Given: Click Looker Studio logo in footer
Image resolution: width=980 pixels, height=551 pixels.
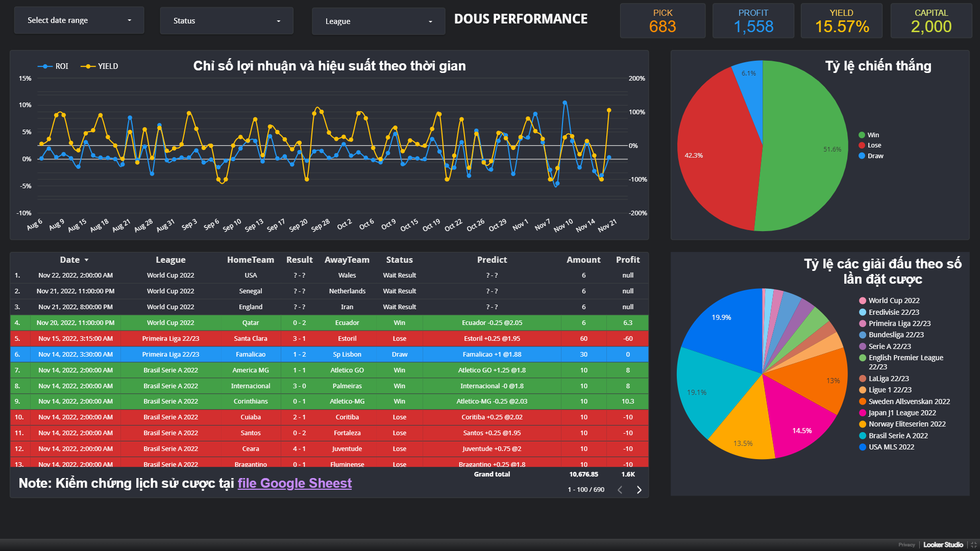Looking at the screenshot, I should click(x=943, y=544).
